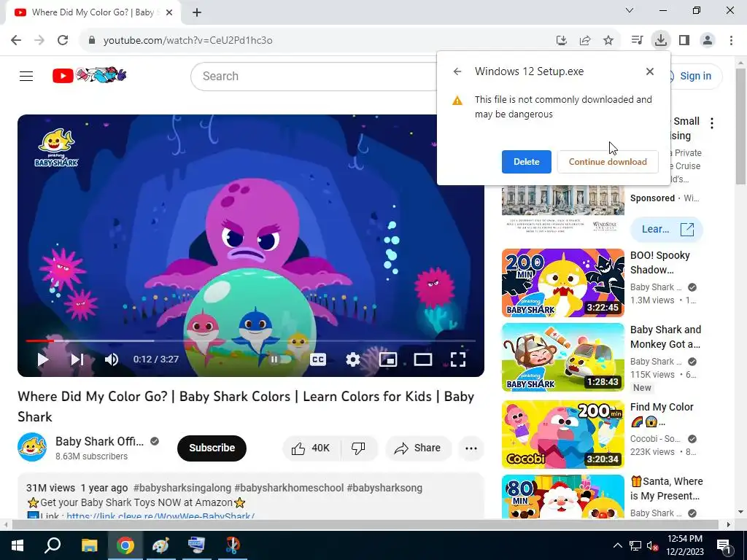Click the Chrome forward navigation arrow
Viewport: 747px width, 560px height.
[x=39, y=40]
